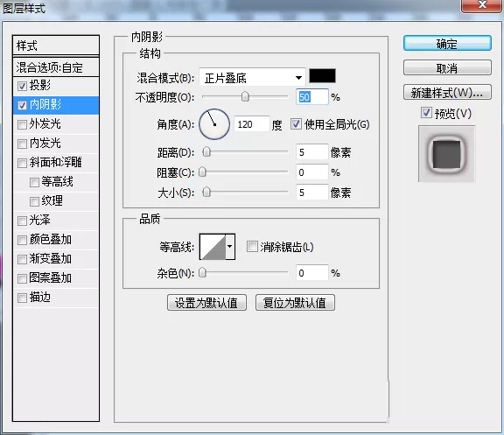The width and height of the screenshot is (504, 435).
Task: Enable the 外发光 checkbox
Action: click(22, 124)
